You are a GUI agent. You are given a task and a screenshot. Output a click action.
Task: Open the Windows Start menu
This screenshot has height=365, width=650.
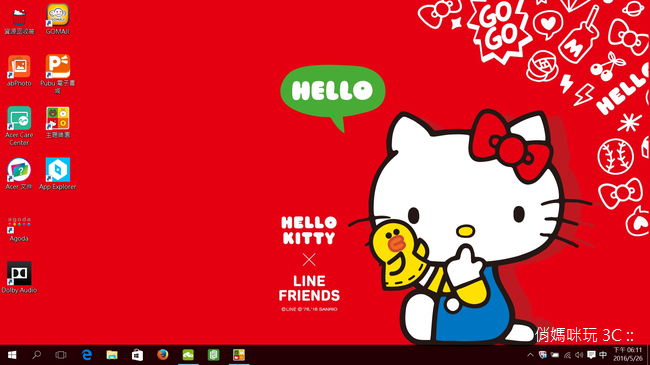[12, 355]
